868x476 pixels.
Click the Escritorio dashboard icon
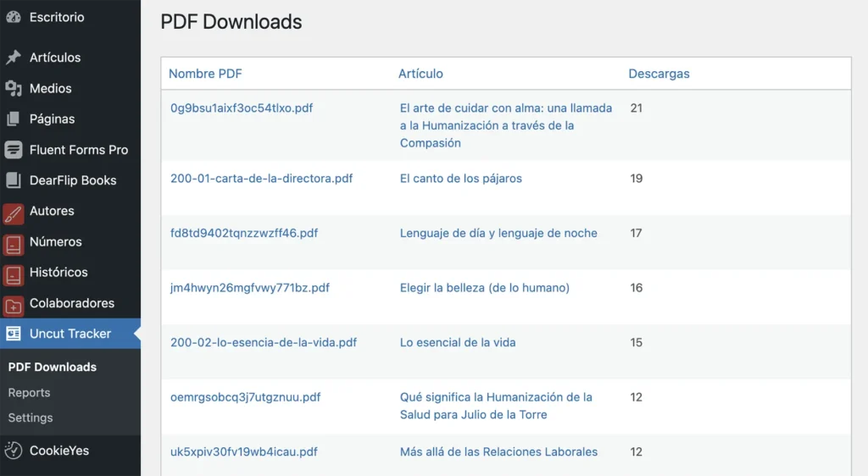[13, 17]
